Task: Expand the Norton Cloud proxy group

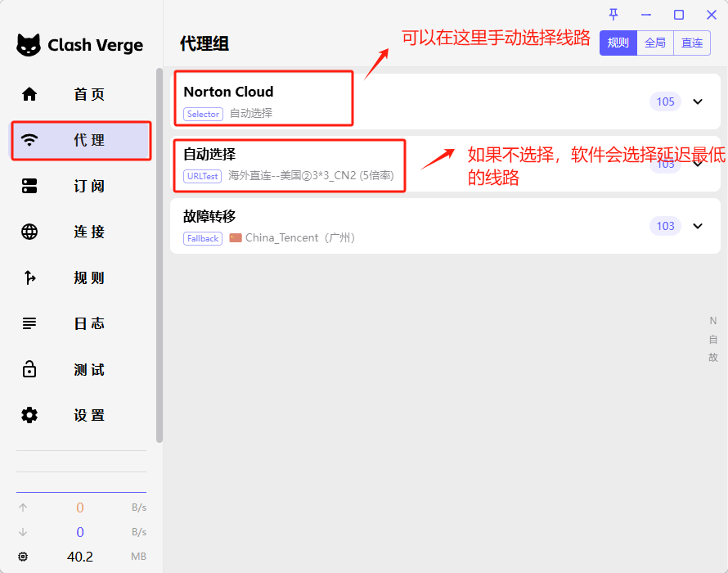Action: pyautogui.click(x=698, y=102)
